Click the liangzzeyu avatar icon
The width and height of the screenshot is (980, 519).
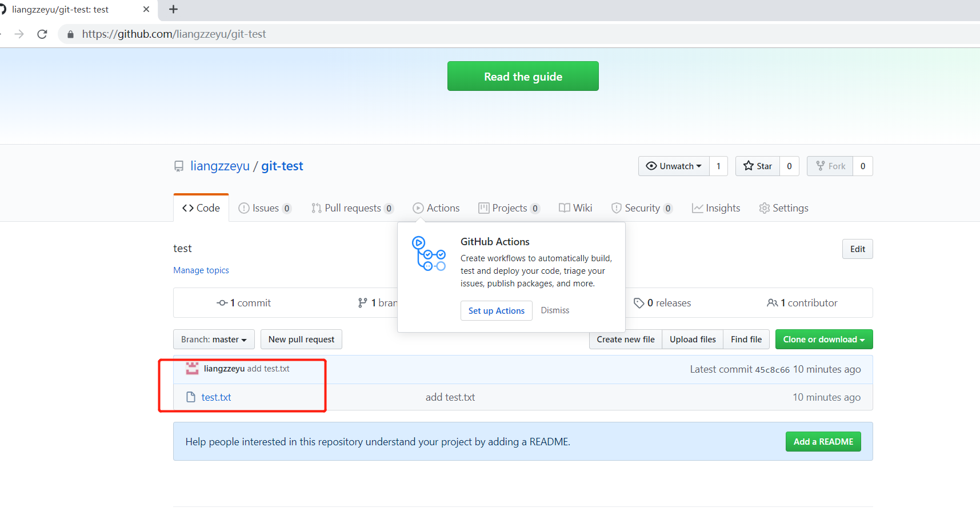click(192, 369)
